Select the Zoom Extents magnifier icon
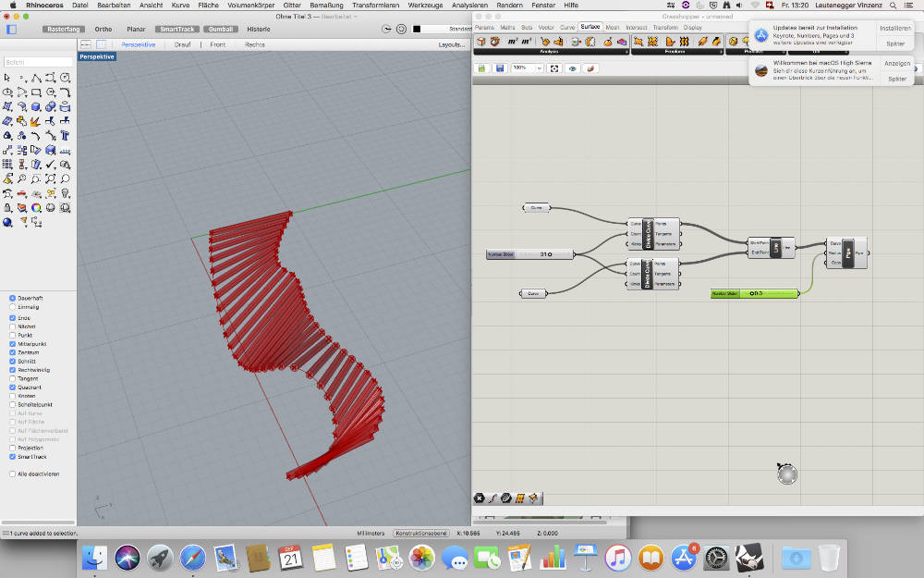924x578 pixels. pos(50,178)
